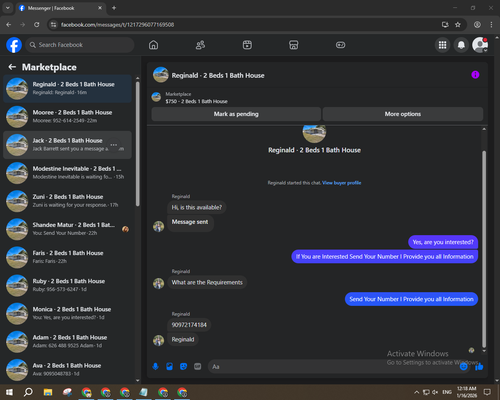
Task: Open the Facebook menu grid icon
Action: 442,45
